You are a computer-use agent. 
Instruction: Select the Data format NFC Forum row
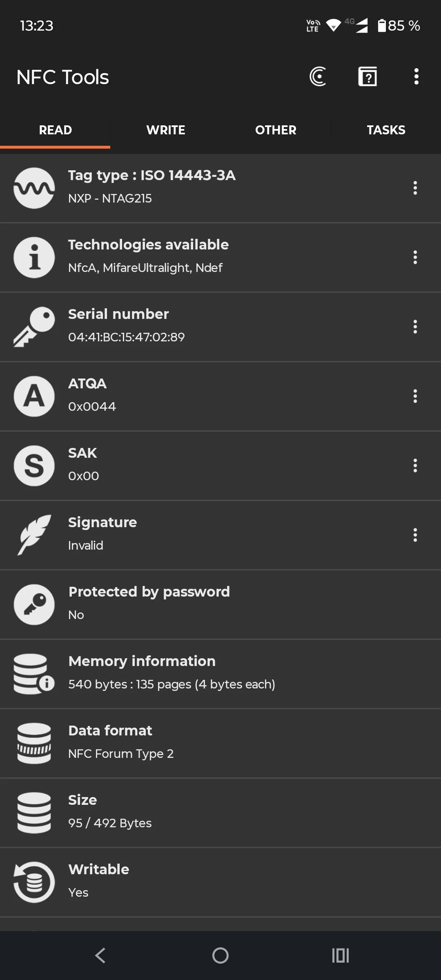click(x=220, y=743)
